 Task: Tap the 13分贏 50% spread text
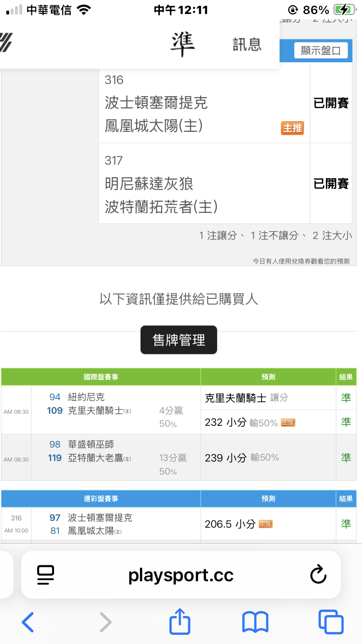tap(173, 464)
